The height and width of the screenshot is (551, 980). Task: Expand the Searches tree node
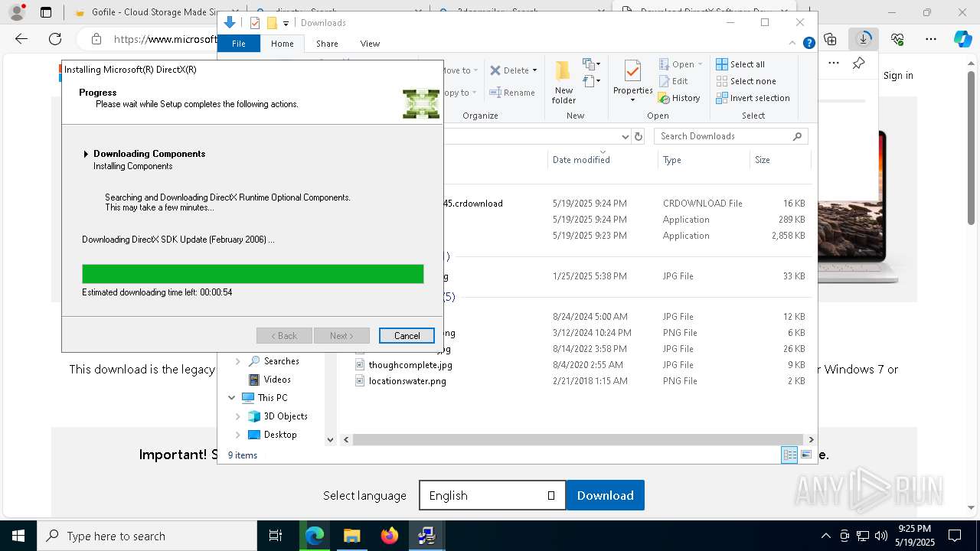pos(238,361)
